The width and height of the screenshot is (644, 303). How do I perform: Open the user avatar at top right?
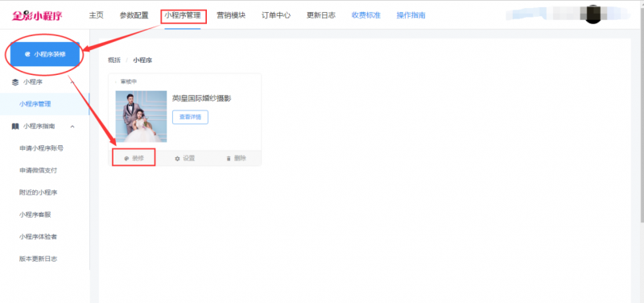(x=592, y=15)
